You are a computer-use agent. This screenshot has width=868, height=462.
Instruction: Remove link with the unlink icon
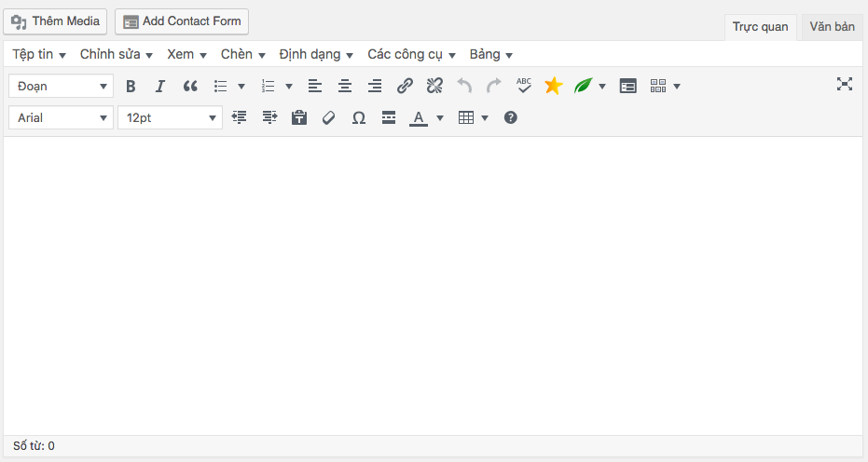pos(434,87)
